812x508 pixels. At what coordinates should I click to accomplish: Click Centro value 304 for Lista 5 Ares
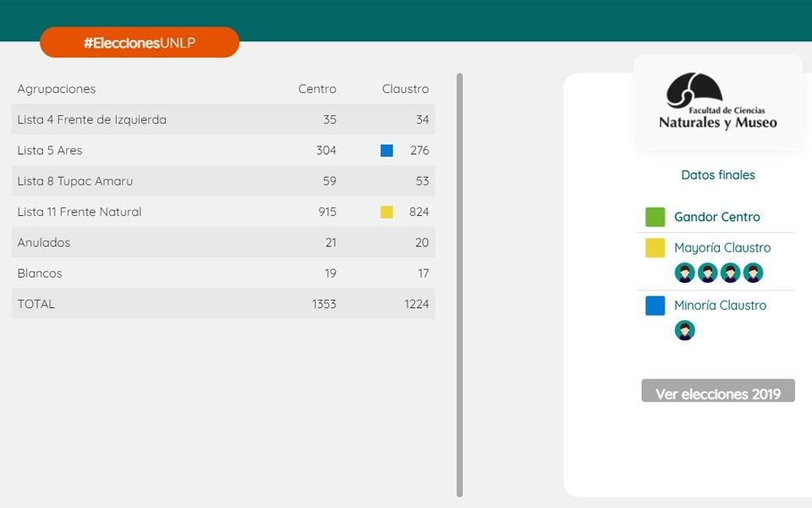click(326, 151)
